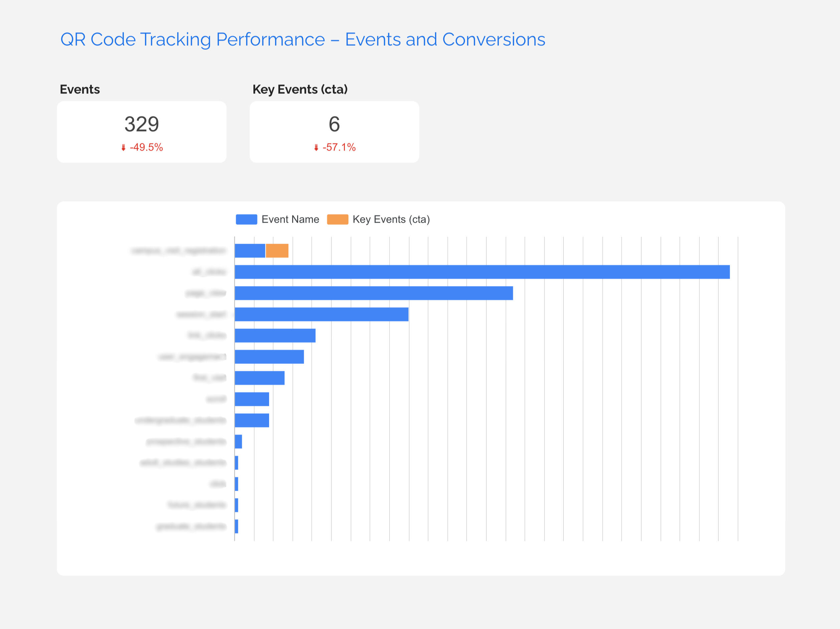Click the red down arrow under 6
The width and height of the screenshot is (840, 629).
[x=316, y=148]
